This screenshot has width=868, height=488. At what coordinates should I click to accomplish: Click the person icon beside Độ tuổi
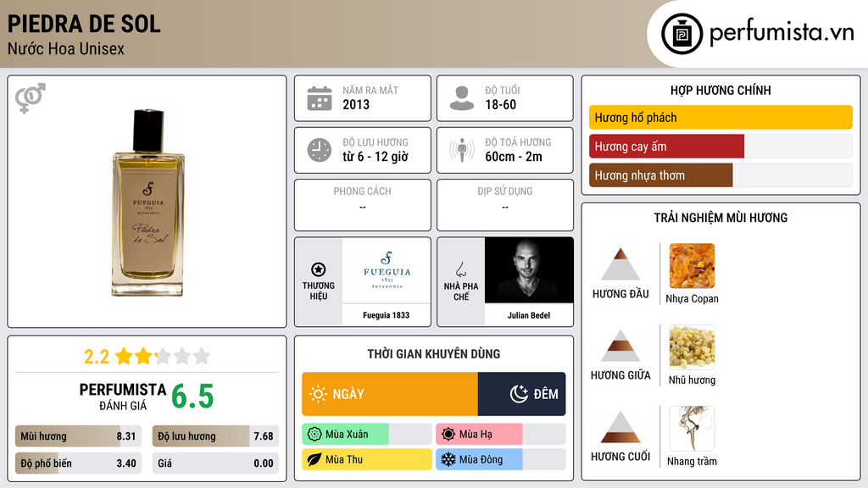462,98
